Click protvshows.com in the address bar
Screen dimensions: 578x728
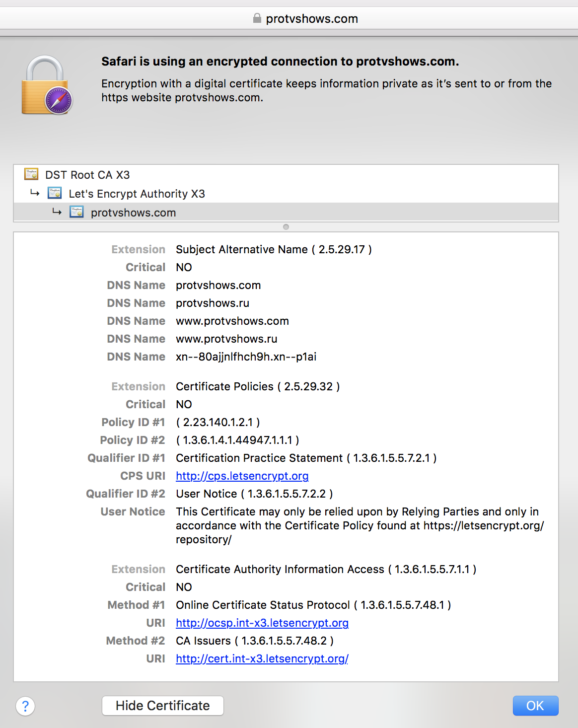(x=312, y=19)
